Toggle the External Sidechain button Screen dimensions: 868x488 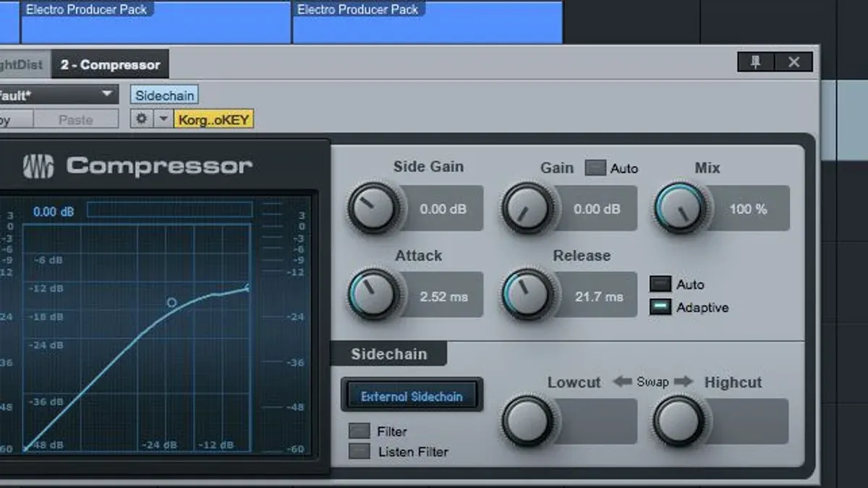[412, 395]
